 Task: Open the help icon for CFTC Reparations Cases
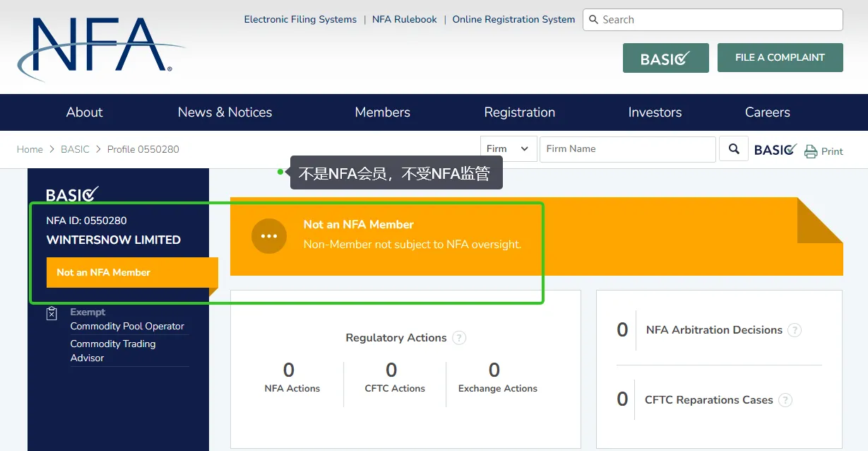[x=785, y=400]
